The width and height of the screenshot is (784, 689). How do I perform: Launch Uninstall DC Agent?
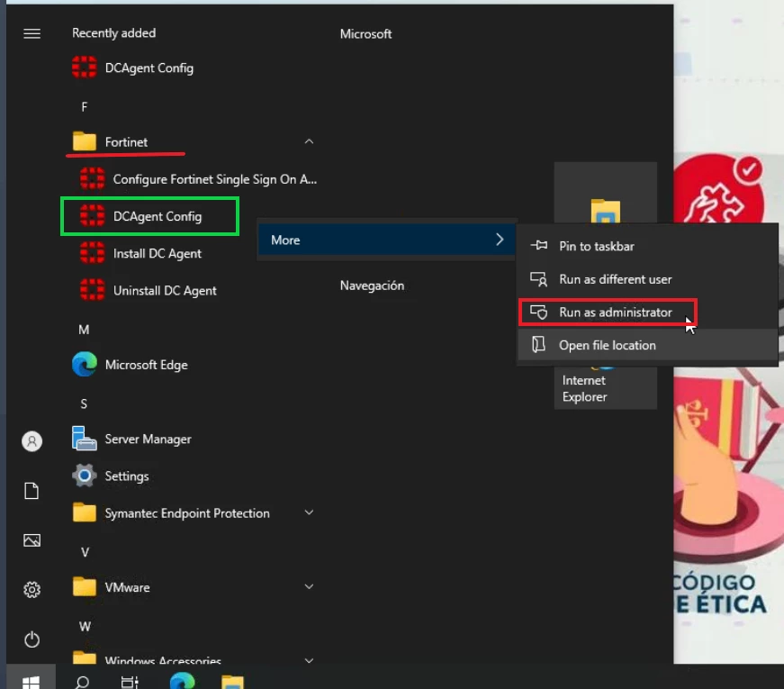(x=149, y=290)
